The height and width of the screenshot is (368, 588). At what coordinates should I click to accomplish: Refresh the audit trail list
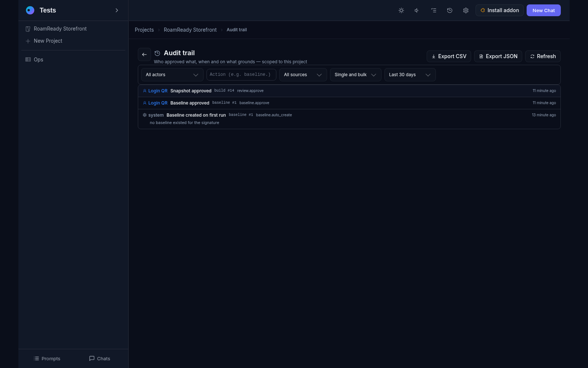click(543, 56)
